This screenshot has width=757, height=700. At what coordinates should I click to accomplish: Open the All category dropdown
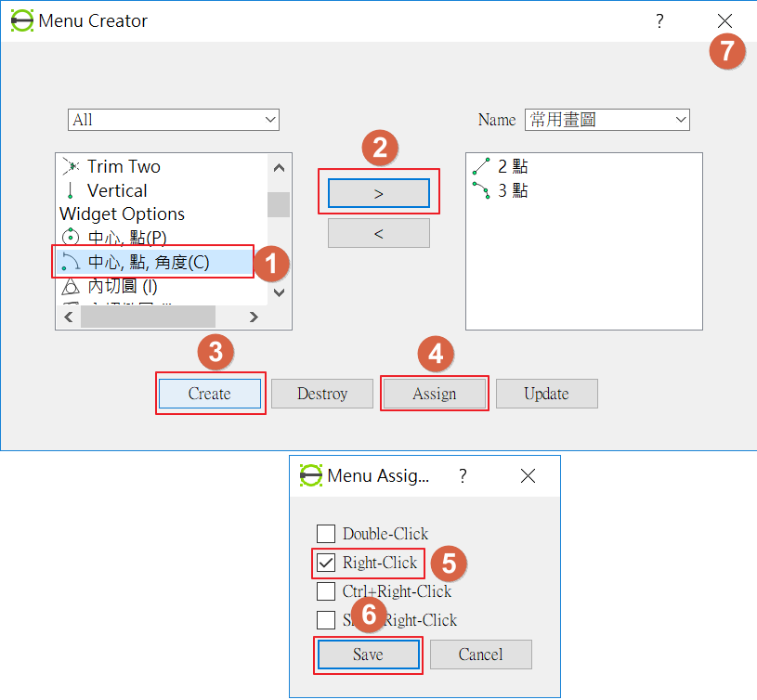point(174,120)
